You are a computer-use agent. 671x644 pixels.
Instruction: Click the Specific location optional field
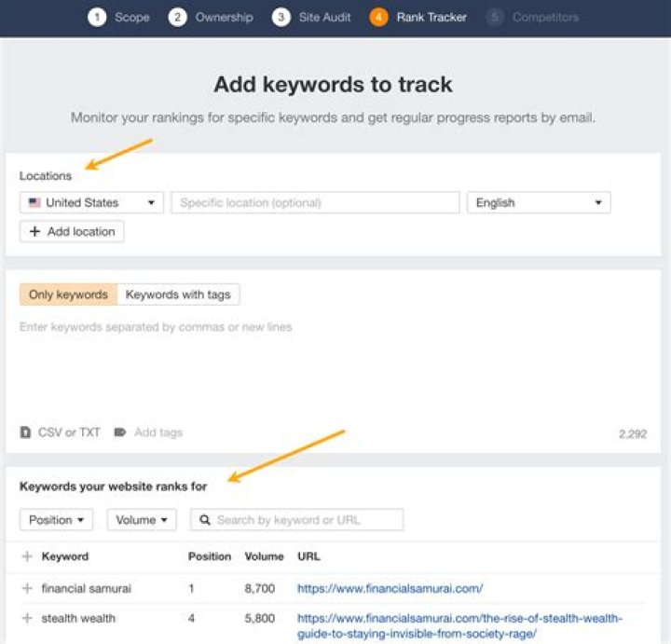315,202
